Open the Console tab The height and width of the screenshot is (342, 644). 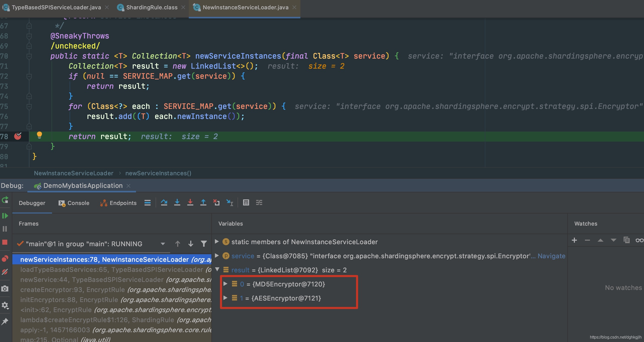pyautogui.click(x=74, y=203)
